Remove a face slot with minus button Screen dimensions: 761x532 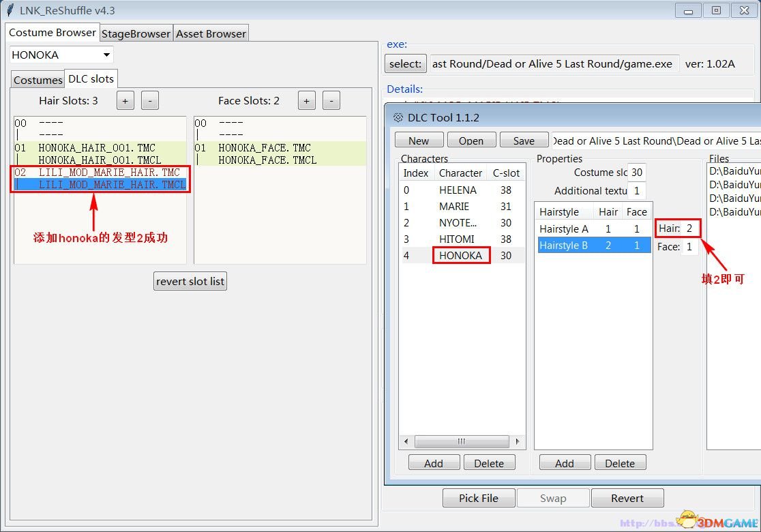pos(331,101)
